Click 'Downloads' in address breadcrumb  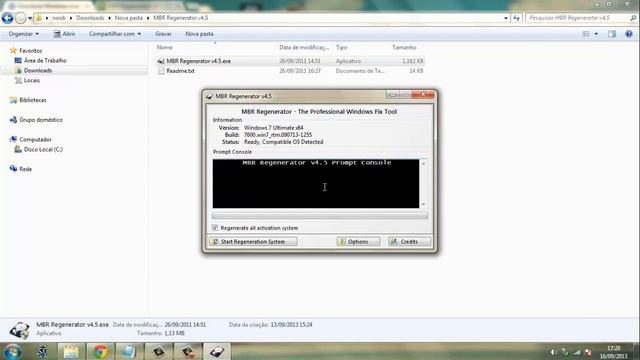[90, 18]
